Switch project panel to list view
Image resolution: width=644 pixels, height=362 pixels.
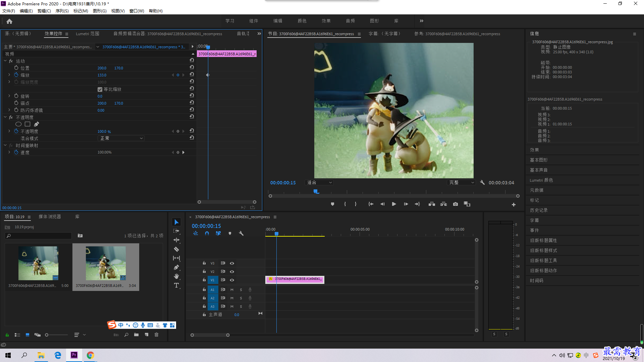pos(17,335)
